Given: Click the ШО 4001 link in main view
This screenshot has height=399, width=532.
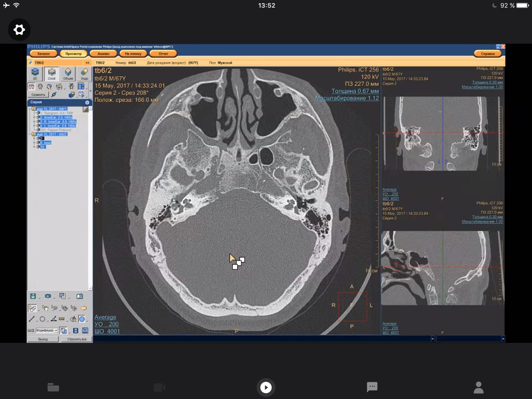Looking at the screenshot, I should [107, 331].
